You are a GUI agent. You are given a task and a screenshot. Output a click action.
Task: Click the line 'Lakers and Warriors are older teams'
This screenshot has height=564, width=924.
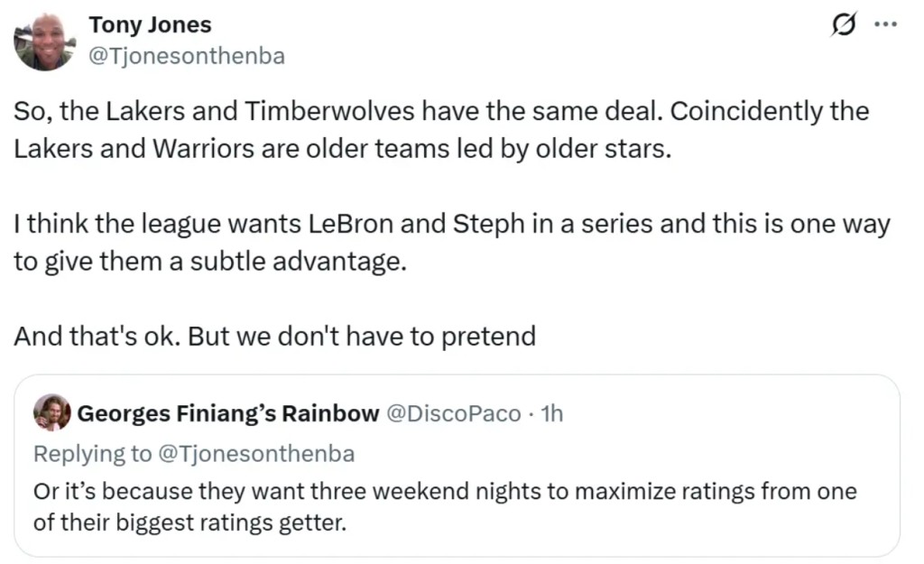343,149
